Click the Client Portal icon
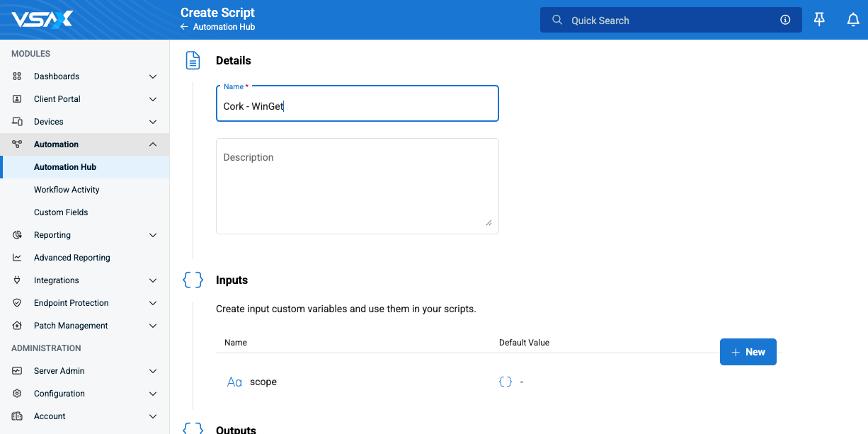The image size is (868, 434). 17,99
